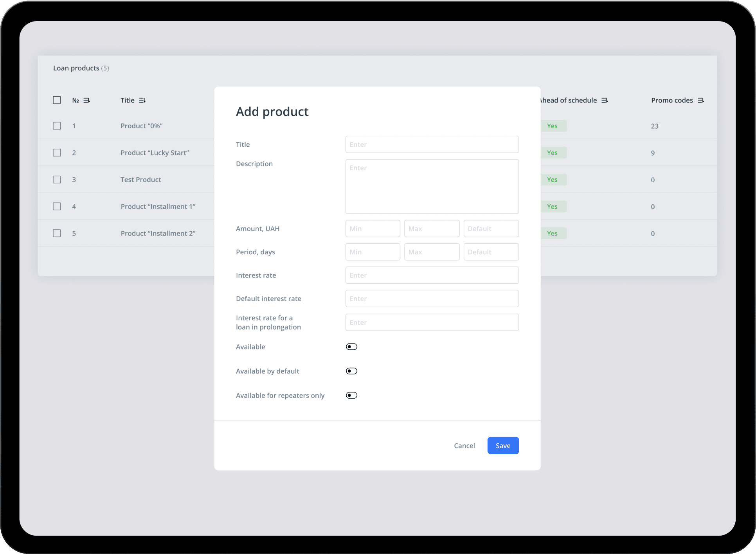756x554 pixels.
Task: Click the Period Min field
Action: pyautogui.click(x=373, y=252)
